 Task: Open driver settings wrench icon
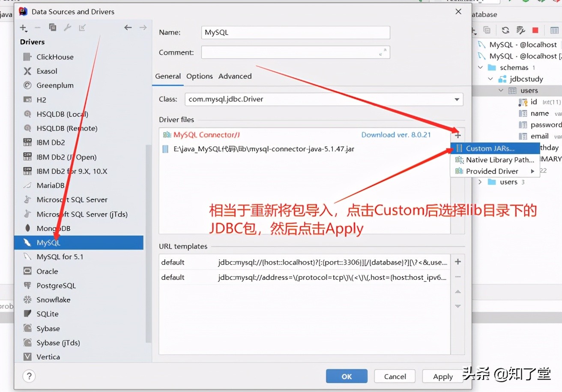click(x=67, y=28)
